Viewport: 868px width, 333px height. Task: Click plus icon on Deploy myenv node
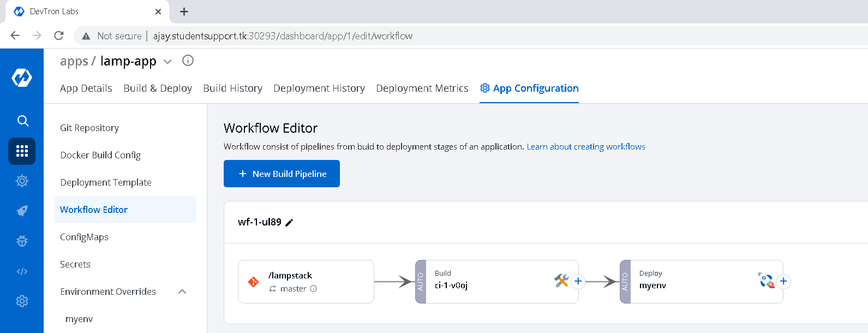pos(783,281)
